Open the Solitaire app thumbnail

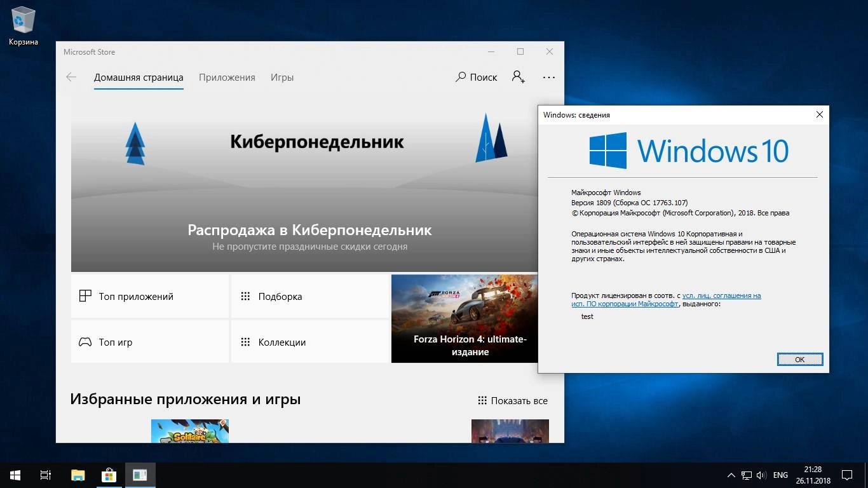190,431
